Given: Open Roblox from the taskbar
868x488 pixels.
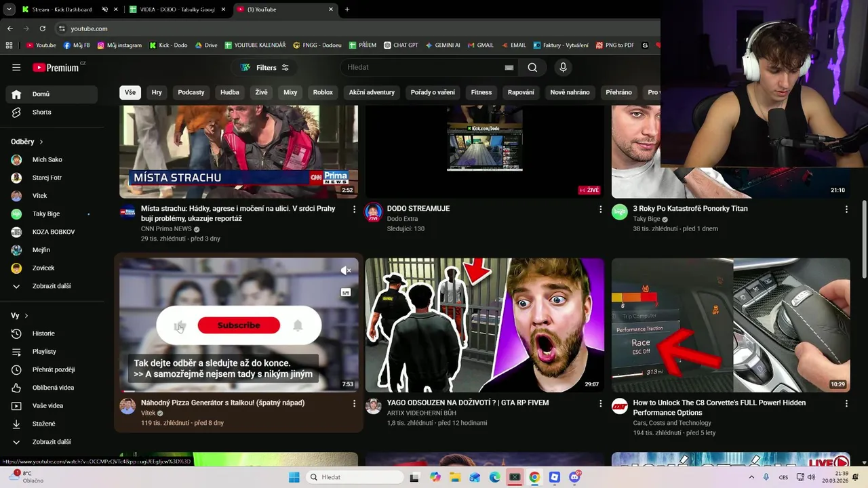Looking at the screenshot, I should (x=555, y=477).
